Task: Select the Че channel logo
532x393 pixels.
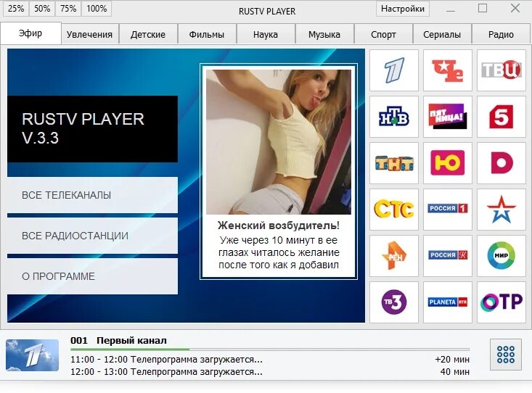Action: pos(448,70)
